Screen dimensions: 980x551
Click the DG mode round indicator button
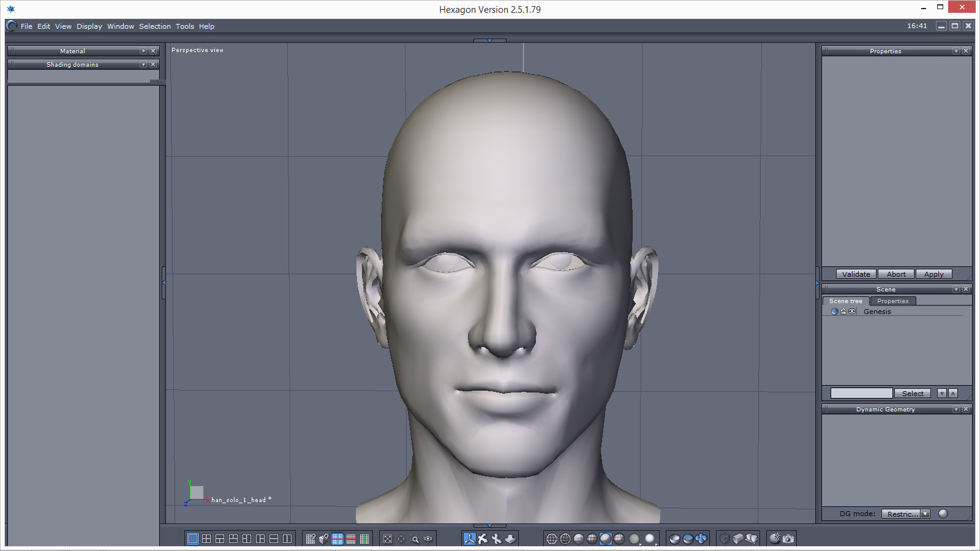point(943,514)
